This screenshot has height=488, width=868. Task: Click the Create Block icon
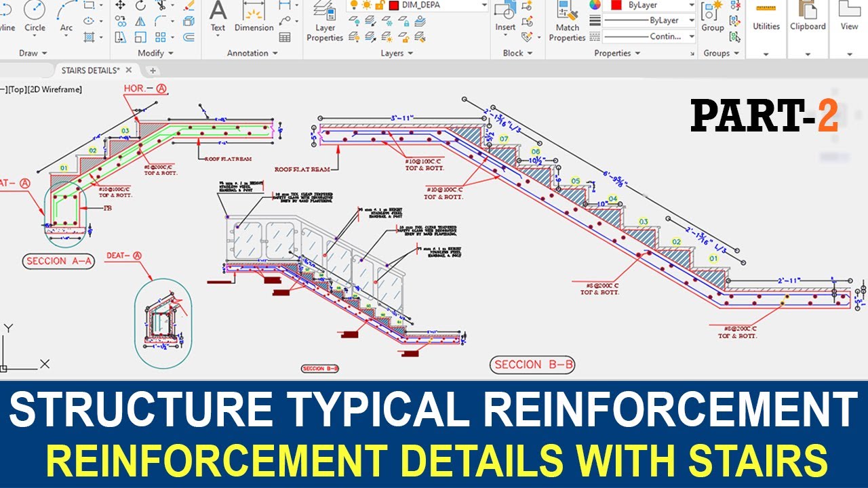(x=527, y=5)
